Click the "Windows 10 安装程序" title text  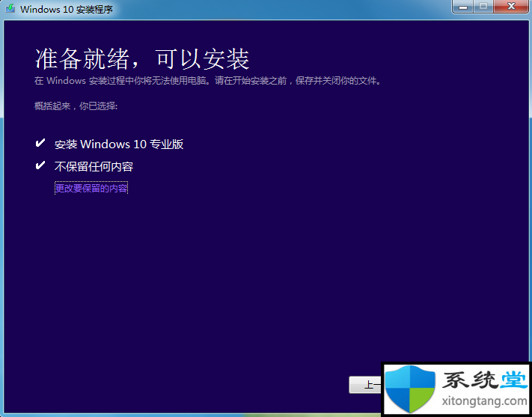tap(67, 9)
